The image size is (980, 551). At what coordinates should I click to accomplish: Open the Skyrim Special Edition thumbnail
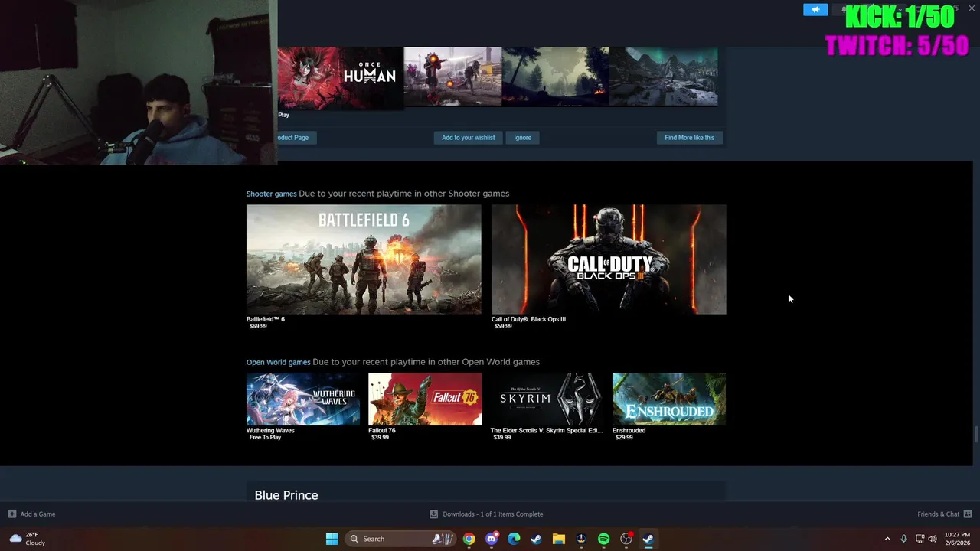click(x=547, y=399)
